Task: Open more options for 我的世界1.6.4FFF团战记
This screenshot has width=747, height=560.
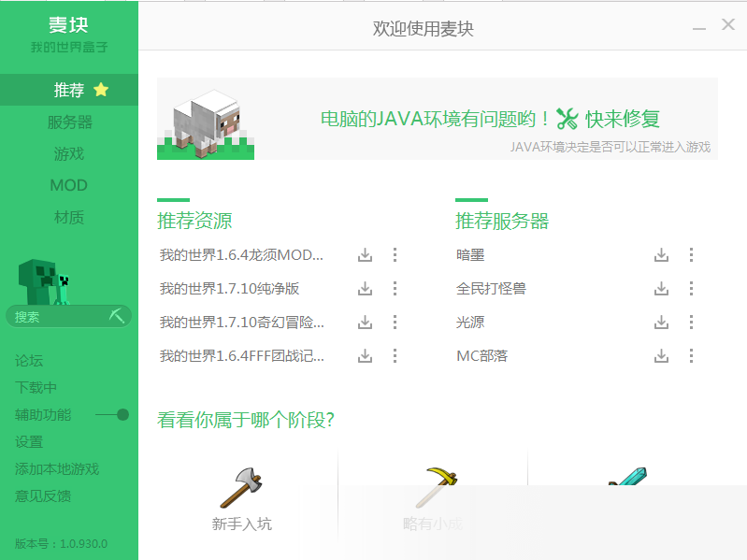Action: [395, 355]
